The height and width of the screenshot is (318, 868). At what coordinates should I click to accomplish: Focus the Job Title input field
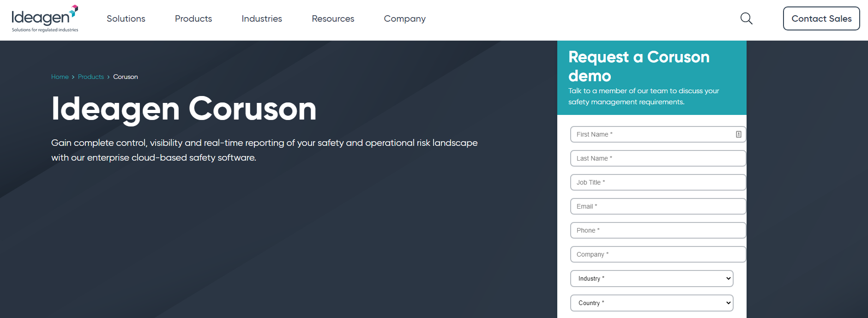[658, 182]
